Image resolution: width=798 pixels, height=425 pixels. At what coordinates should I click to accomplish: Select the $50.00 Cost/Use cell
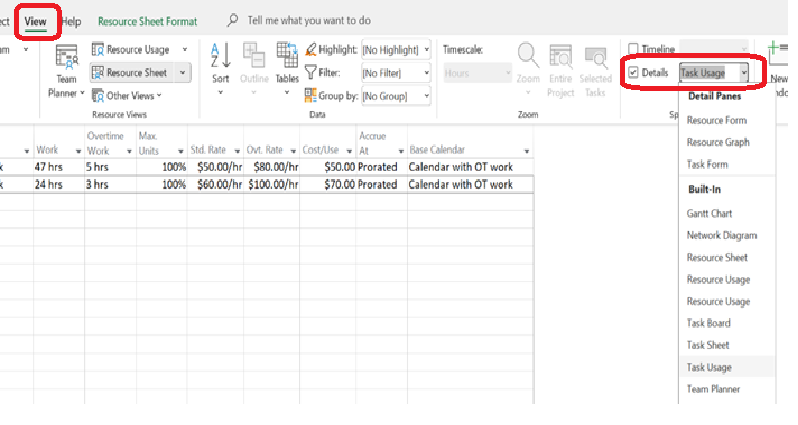(328, 167)
